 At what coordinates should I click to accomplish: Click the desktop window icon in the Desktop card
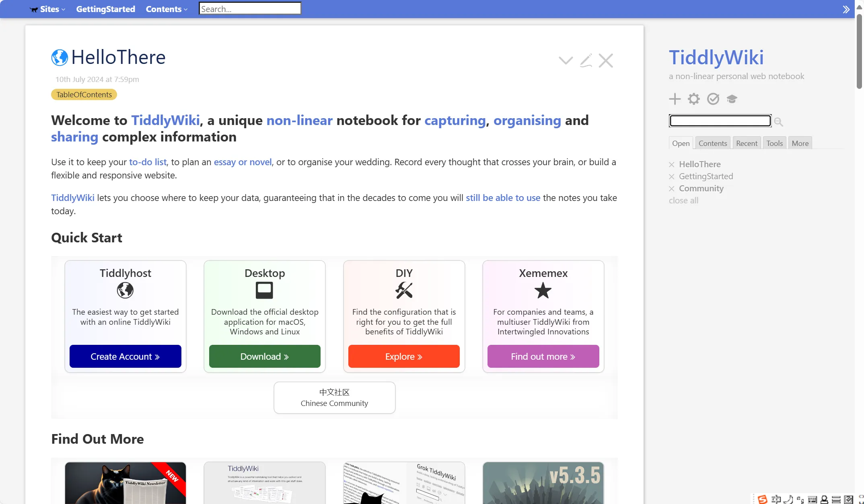(x=264, y=290)
